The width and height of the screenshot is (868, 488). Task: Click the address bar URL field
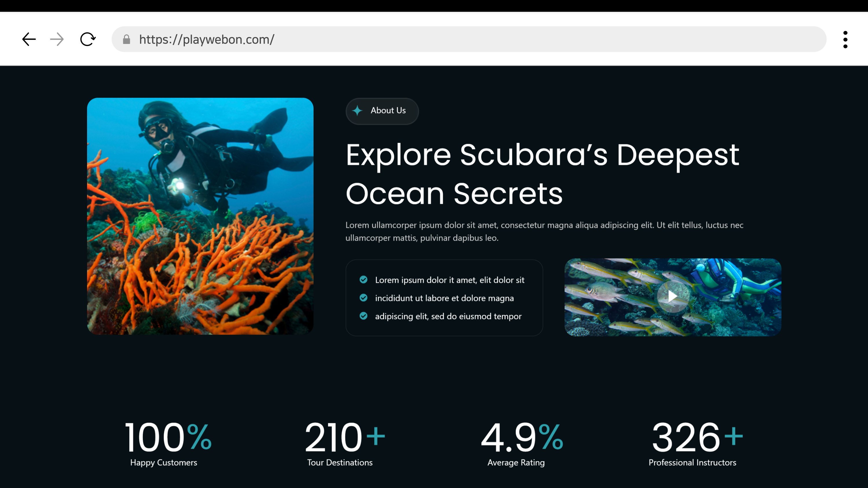(472, 39)
